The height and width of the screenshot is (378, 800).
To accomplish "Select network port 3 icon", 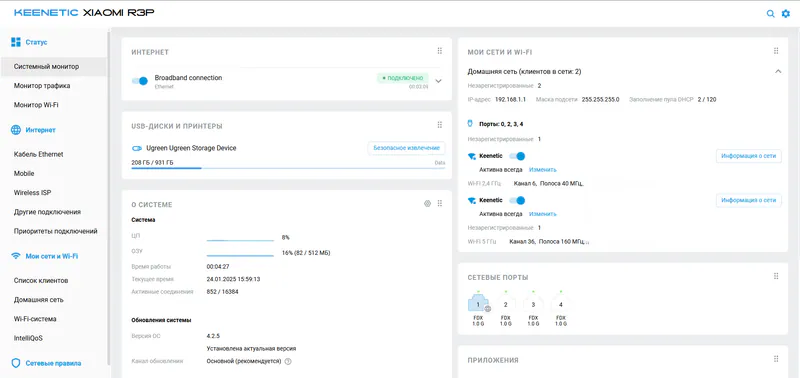I will tap(533, 304).
